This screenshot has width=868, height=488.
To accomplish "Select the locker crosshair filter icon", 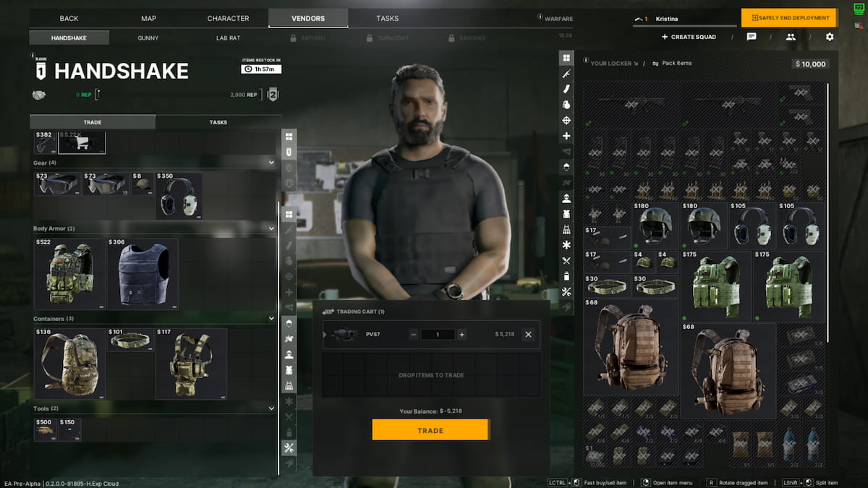I will [x=566, y=120].
